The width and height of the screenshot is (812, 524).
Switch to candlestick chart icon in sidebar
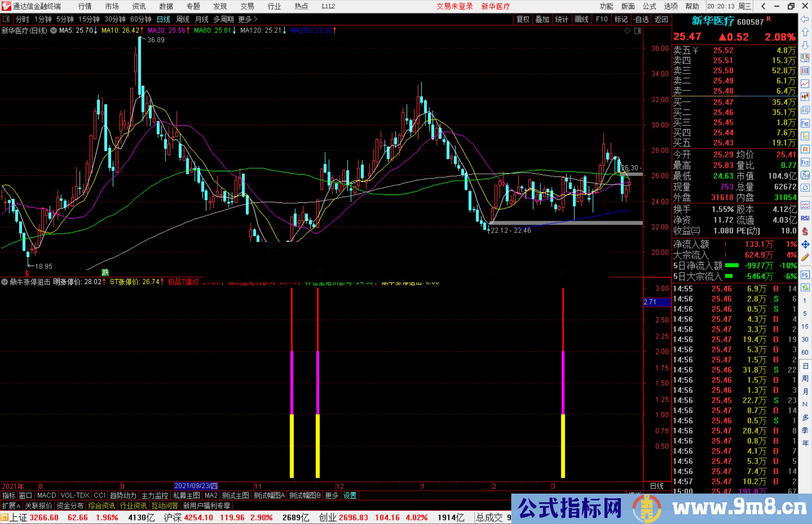point(805,97)
